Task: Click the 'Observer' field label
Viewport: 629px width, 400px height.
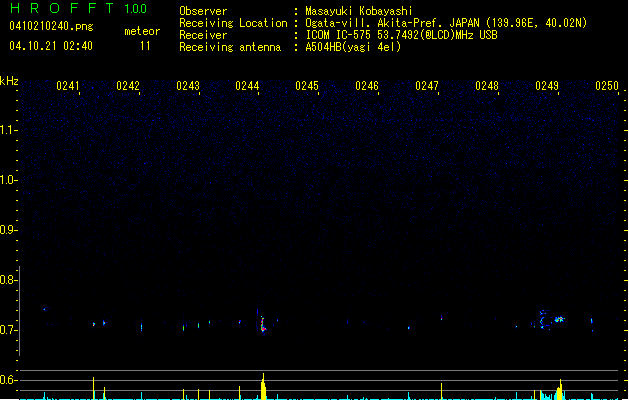Action: point(203,11)
